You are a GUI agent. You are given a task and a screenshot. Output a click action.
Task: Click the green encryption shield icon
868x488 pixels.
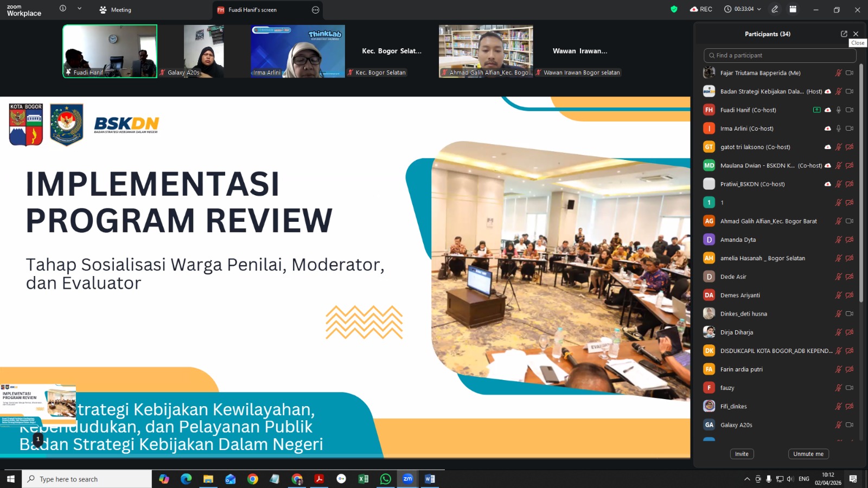674,9
